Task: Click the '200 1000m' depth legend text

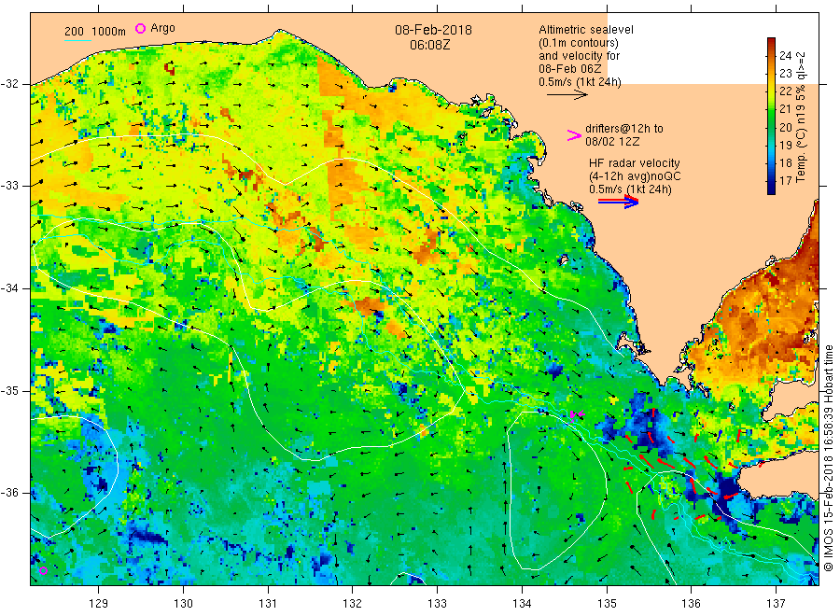Action: pyautogui.click(x=95, y=31)
